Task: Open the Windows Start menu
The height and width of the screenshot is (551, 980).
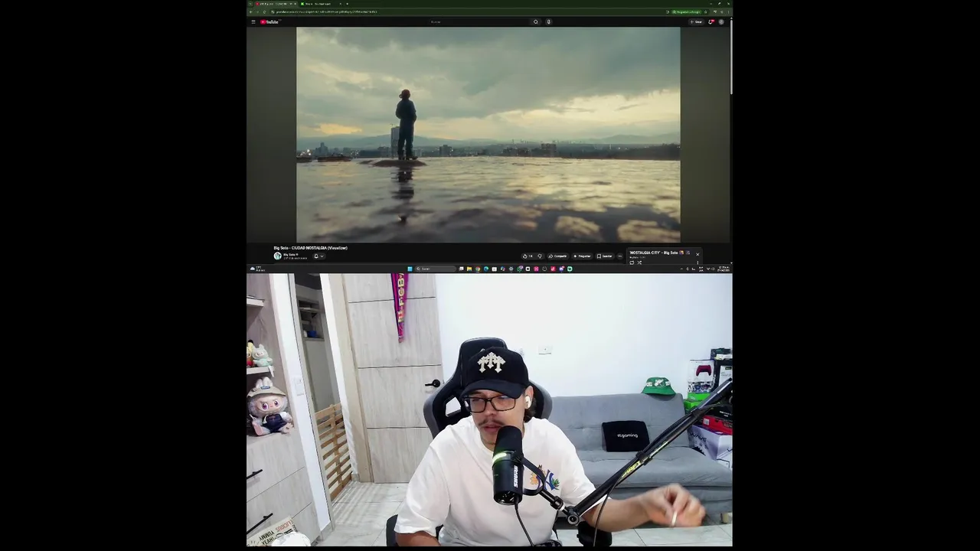Action: click(410, 269)
